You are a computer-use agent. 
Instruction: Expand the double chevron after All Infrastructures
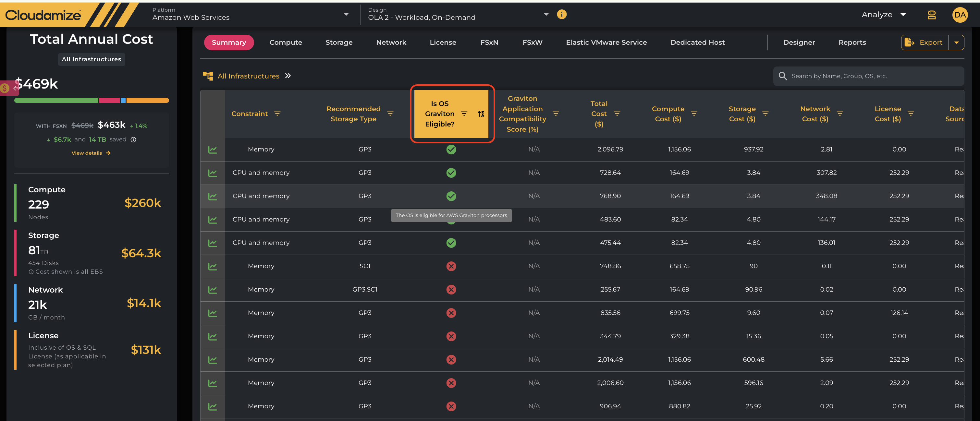288,76
